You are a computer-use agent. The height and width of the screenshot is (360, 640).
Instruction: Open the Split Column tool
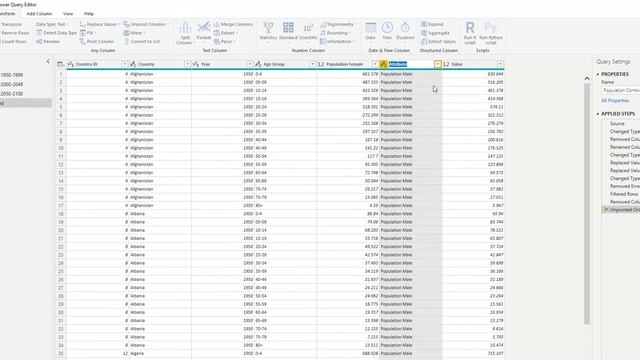click(x=184, y=33)
